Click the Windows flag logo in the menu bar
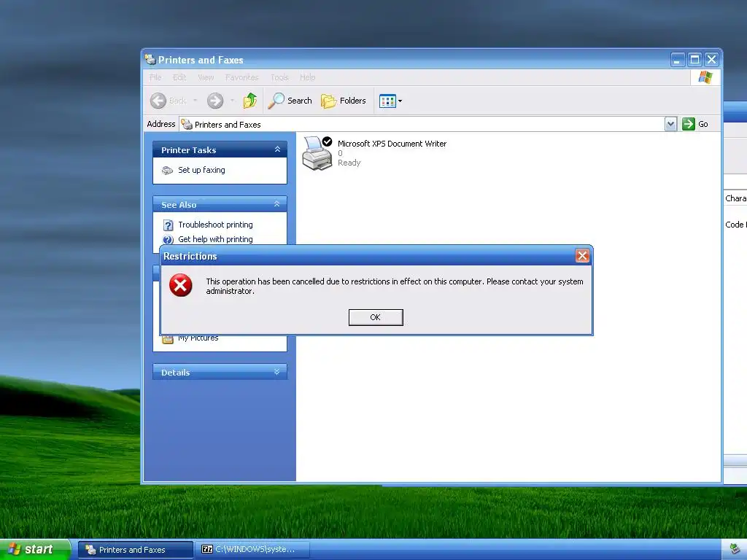Image resolution: width=747 pixels, height=560 pixels. click(705, 77)
